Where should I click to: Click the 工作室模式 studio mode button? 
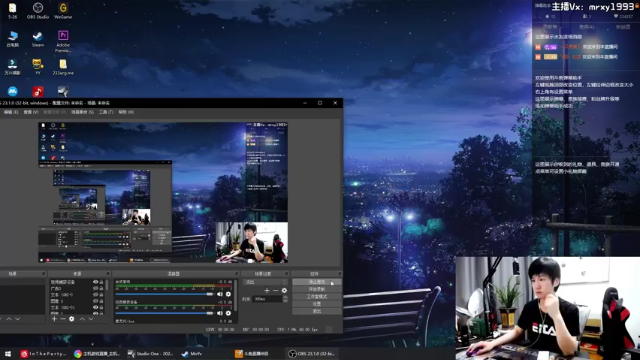317,297
